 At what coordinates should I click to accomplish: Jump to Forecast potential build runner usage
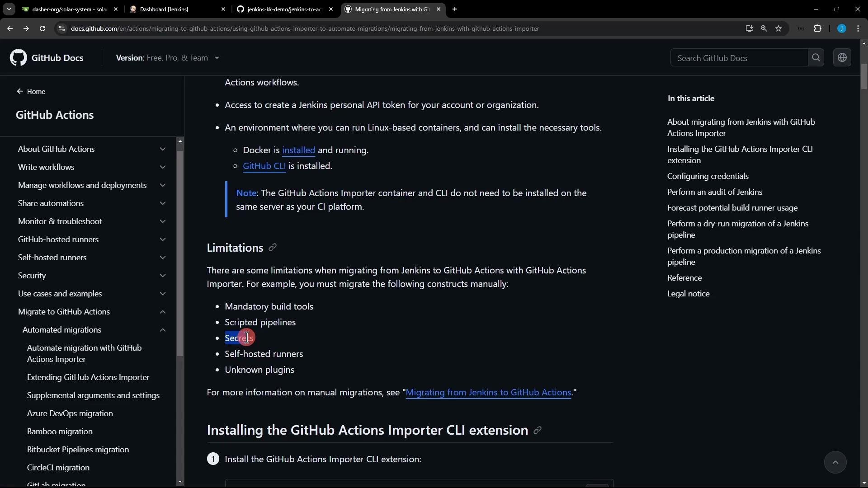click(732, 208)
